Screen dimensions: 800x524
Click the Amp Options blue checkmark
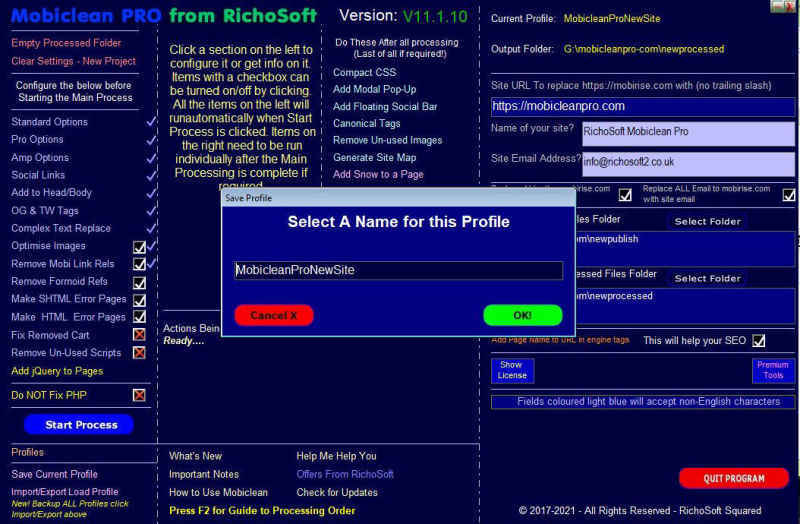pos(151,158)
